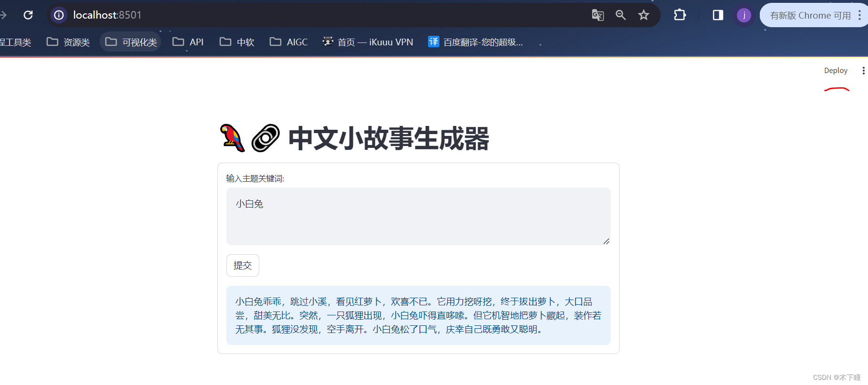This screenshot has height=385, width=868.
Task: Open the AIGC bookmark folder
Action: (x=289, y=42)
